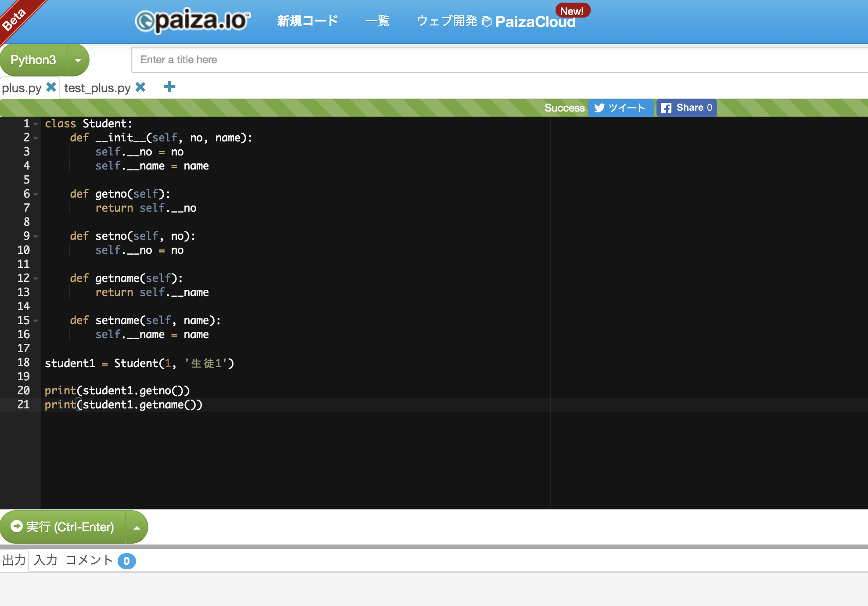868x606 pixels.
Task: Expand the run button options arrow
Action: (x=137, y=527)
